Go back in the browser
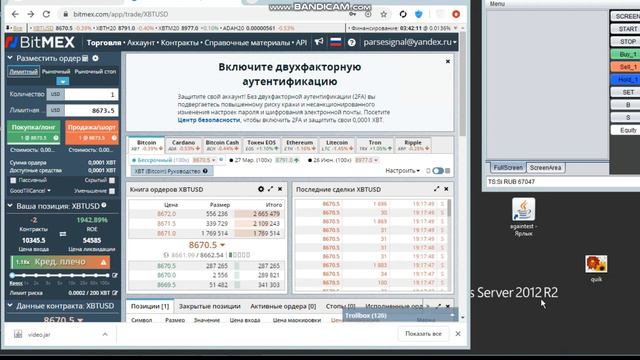 15,14
